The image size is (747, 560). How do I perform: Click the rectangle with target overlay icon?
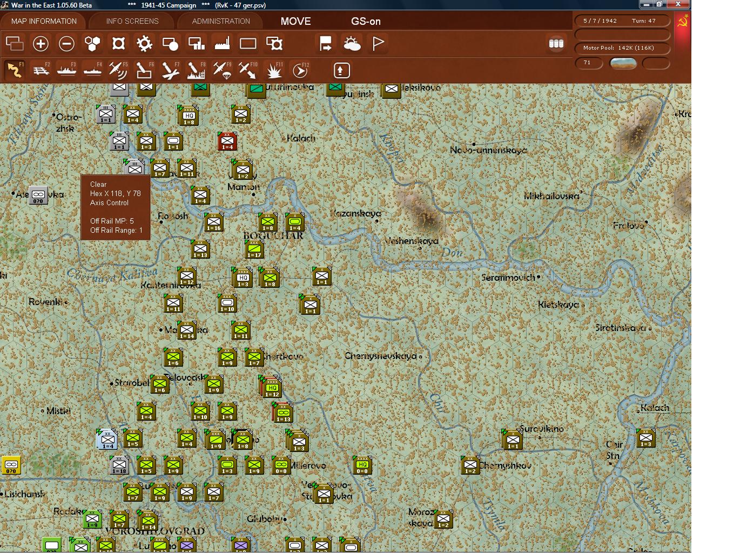coord(274,43)
